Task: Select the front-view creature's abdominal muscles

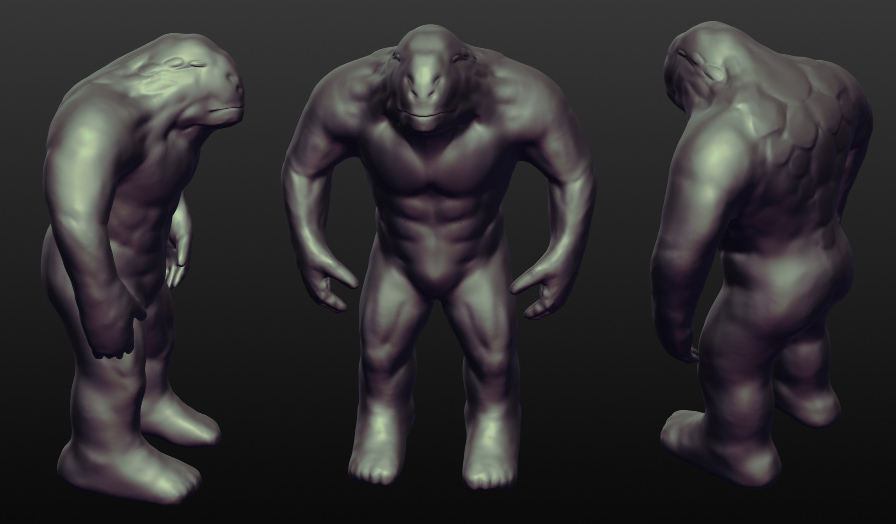Action: pyautogui.click(x=430, y=215)
